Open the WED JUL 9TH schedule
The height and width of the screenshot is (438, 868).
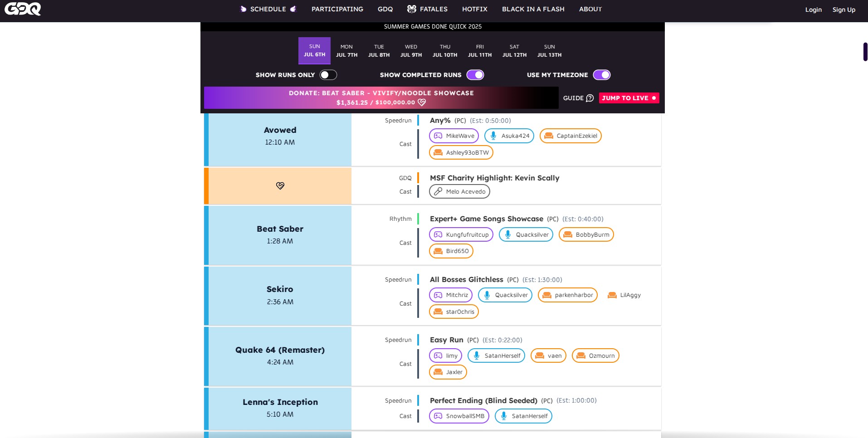411,50
